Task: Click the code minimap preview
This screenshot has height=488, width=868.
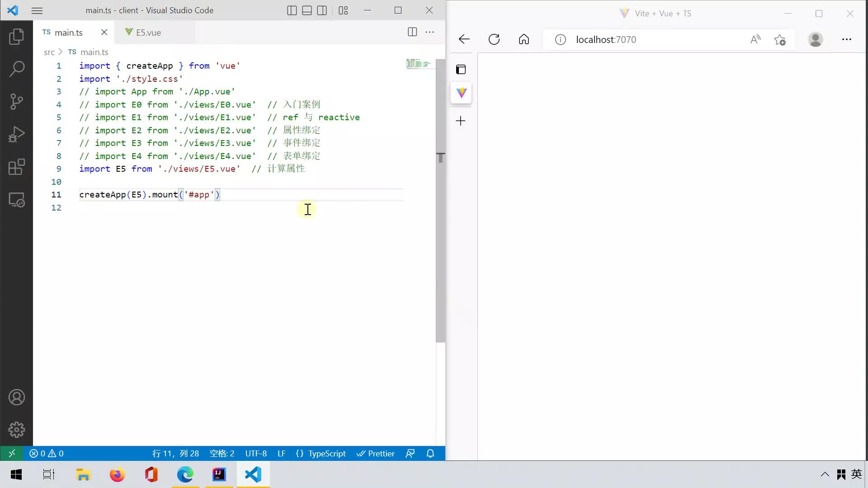Action: pos(419,63)
